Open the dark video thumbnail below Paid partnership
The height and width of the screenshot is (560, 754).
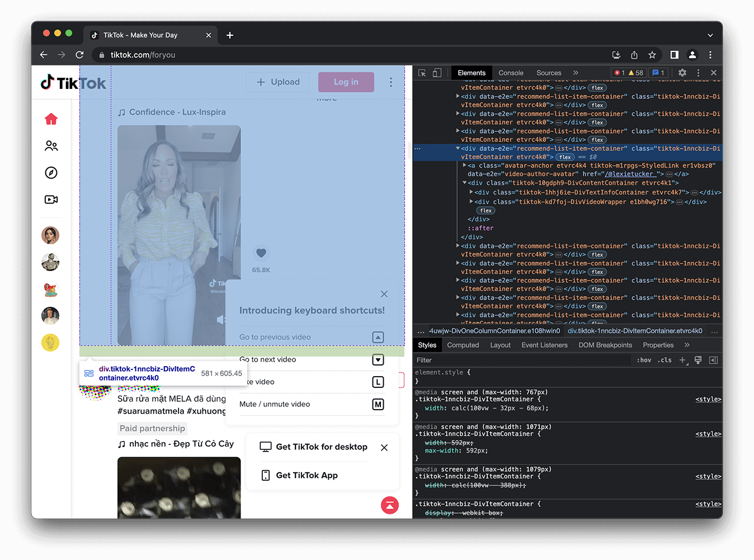(x=179, y=487)
